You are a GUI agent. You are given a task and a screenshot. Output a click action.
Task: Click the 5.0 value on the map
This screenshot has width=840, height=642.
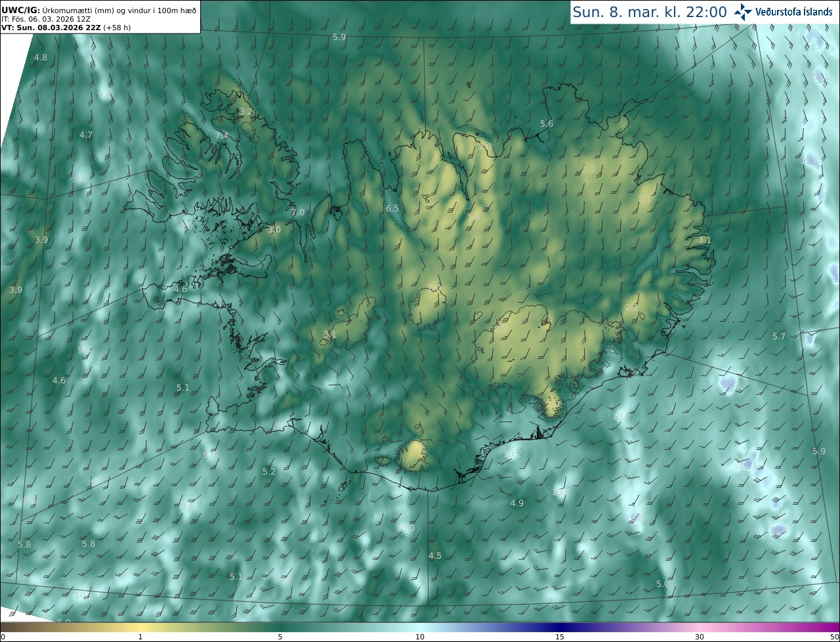[662, 584]
